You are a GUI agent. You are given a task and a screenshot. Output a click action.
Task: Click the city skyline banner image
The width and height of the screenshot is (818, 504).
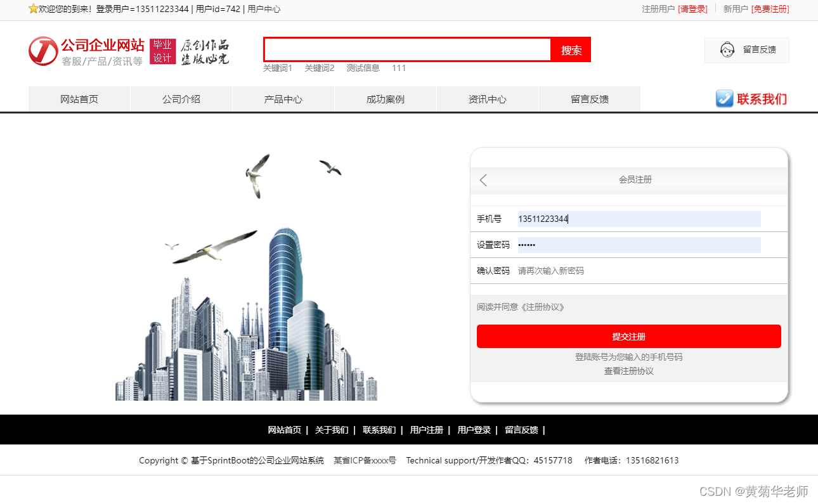247,276
